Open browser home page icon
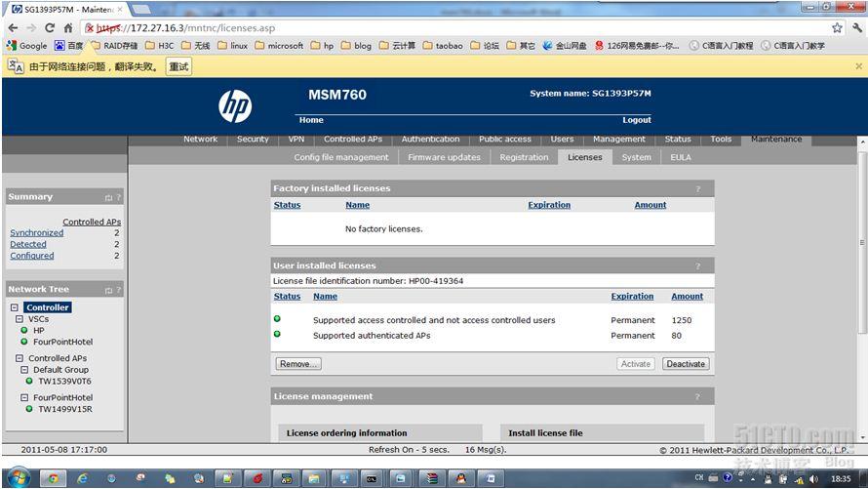This screenshot has width=868, height=489. tap(68, 27)
